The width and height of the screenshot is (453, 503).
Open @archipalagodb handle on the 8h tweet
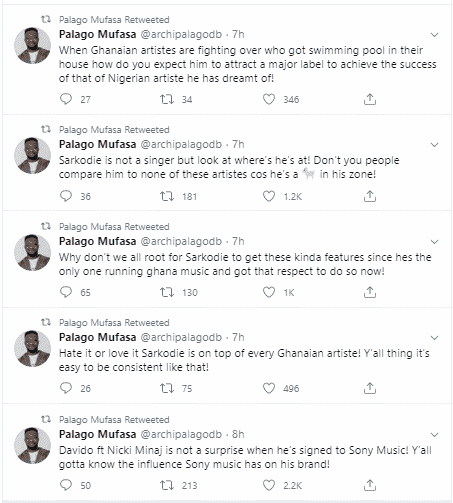[x=181, y=434]
